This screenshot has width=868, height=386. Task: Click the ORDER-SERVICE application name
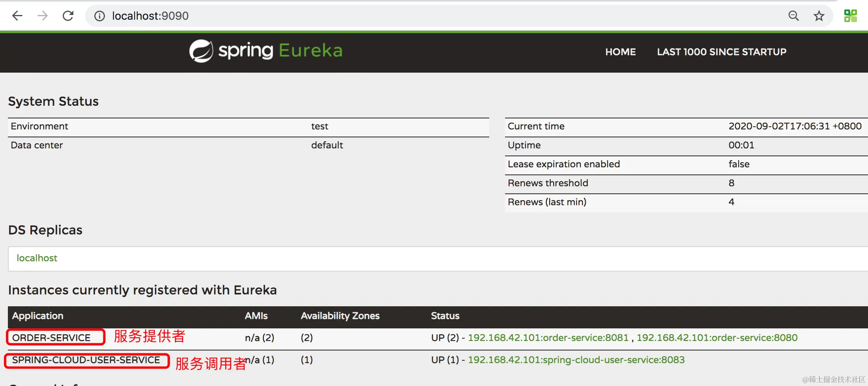coord(51,338)
